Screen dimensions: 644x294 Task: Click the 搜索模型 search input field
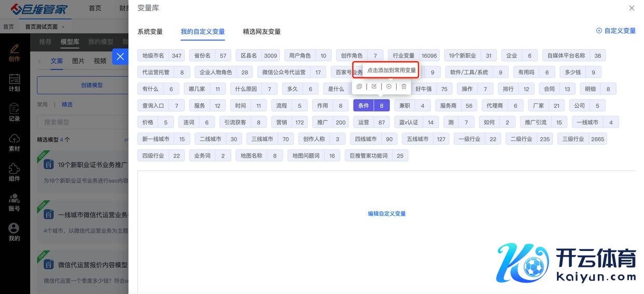pos(83,122)
